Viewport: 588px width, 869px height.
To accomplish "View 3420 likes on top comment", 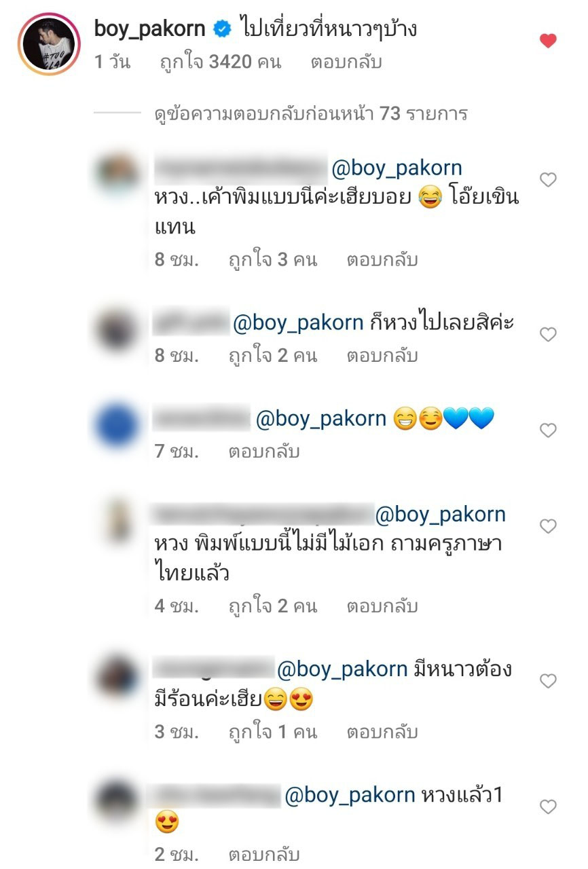I will coord(220,62).
